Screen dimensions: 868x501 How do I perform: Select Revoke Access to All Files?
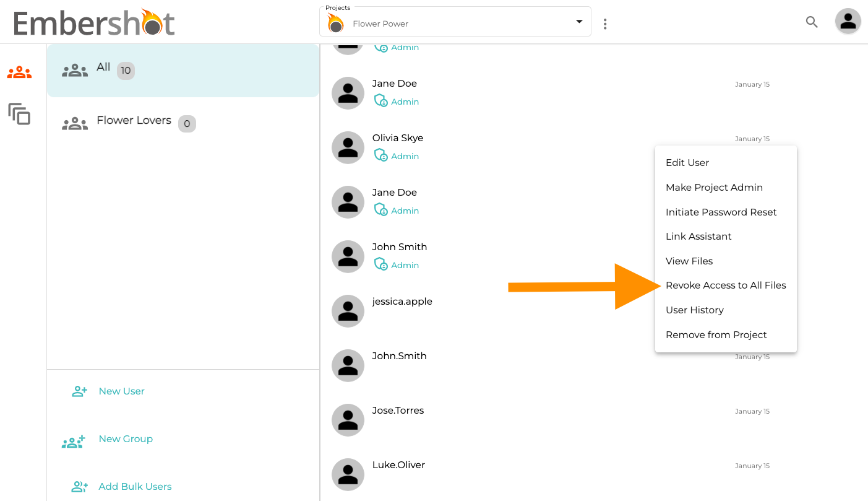726,285
